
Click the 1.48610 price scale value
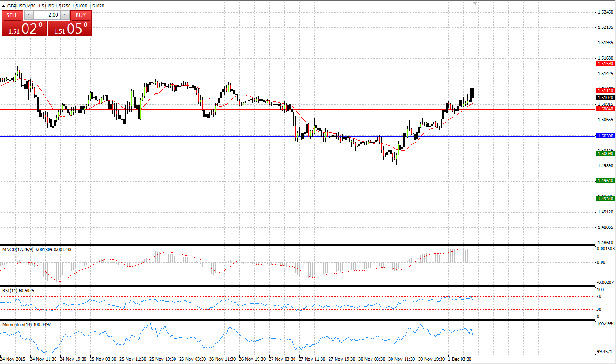605,243
